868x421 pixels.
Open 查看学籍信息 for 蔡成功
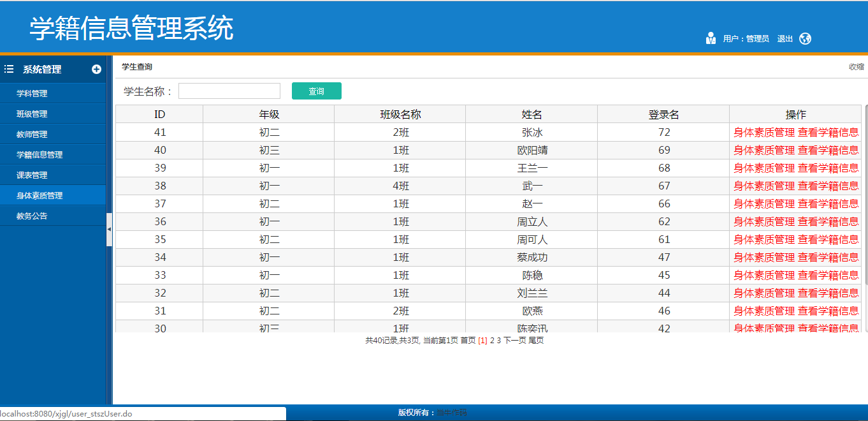828,258
